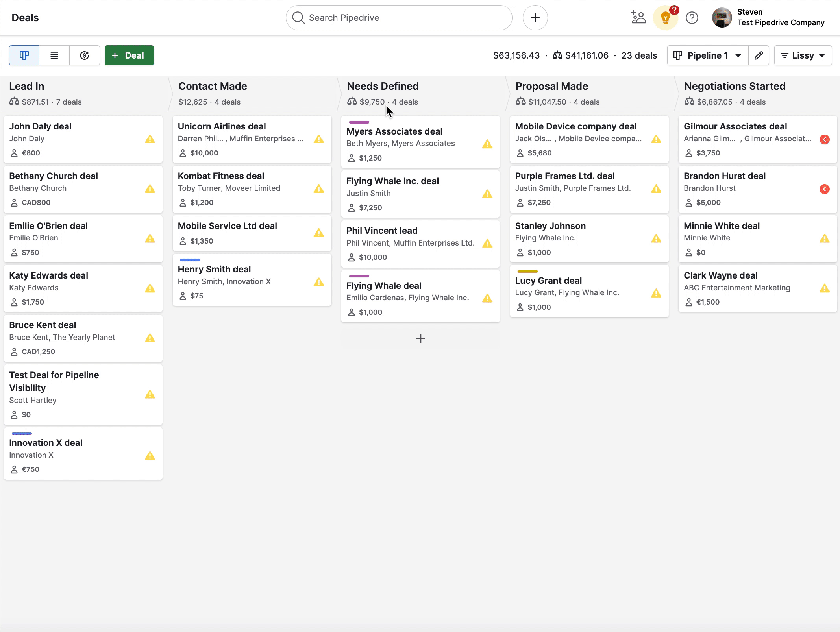Open the invite users icon
The height and width of the screenshot is (632, 840).
click(x=638, y=18)
